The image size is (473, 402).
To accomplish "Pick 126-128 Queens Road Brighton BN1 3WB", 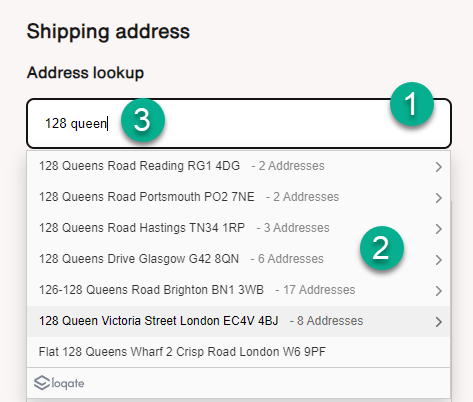I will click(238, 290).
